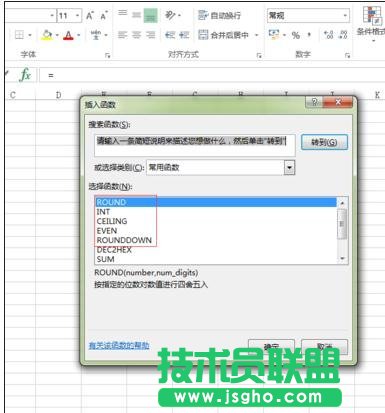This screenshot has height=413, width=385.
Task: Open the text orientation tool
Action: (x=170, y=15)
